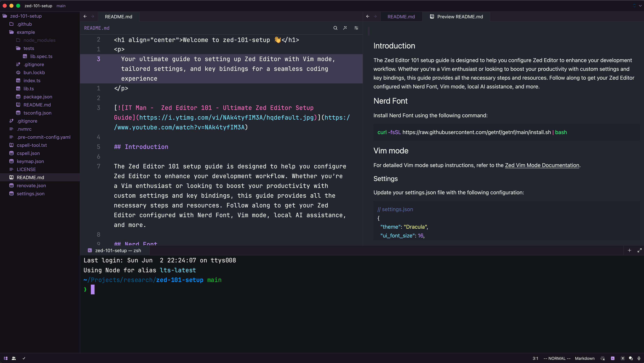Screen dimensions: 644x363
Task: Toggle Copilot icon in the status bar
Action: click(603, 358)
